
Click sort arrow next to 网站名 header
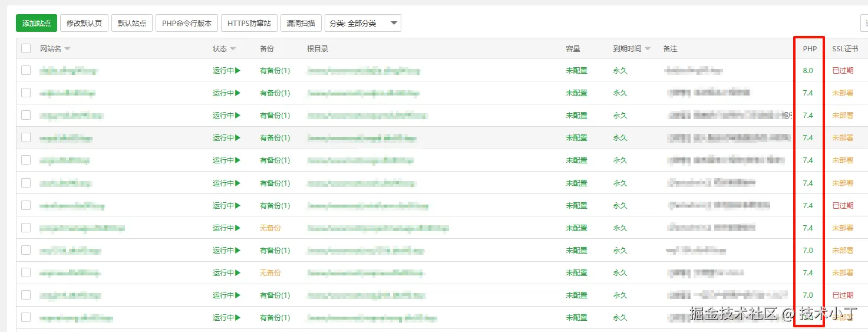click(67, 49)
